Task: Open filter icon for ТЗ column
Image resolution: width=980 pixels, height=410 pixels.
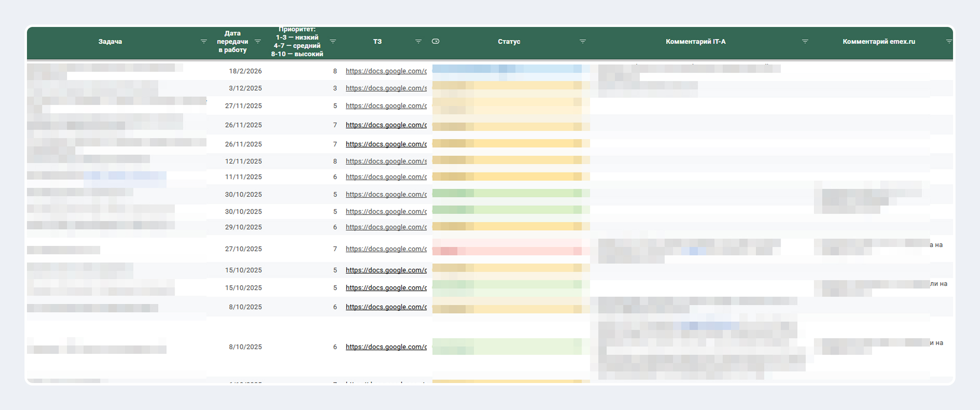Action: point(418,42)
